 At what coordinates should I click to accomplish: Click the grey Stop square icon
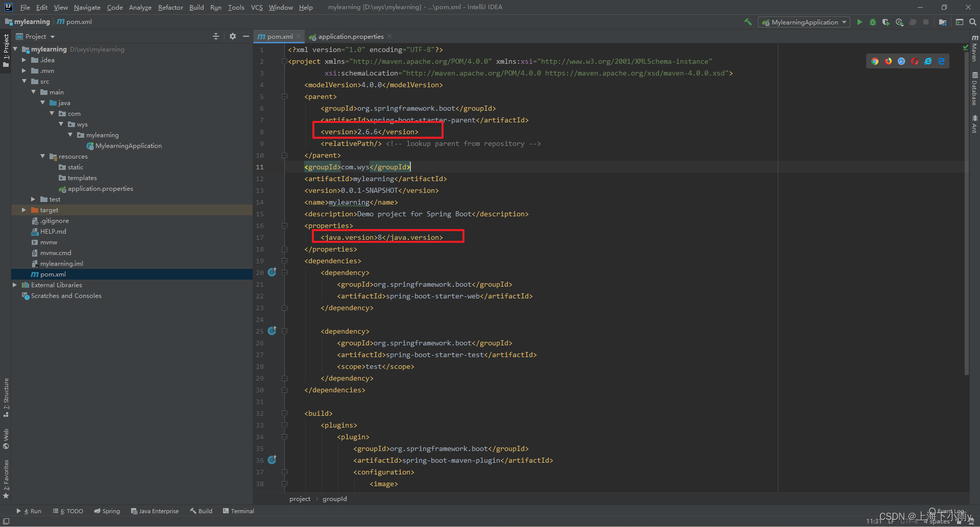click(x=926, y=22)
